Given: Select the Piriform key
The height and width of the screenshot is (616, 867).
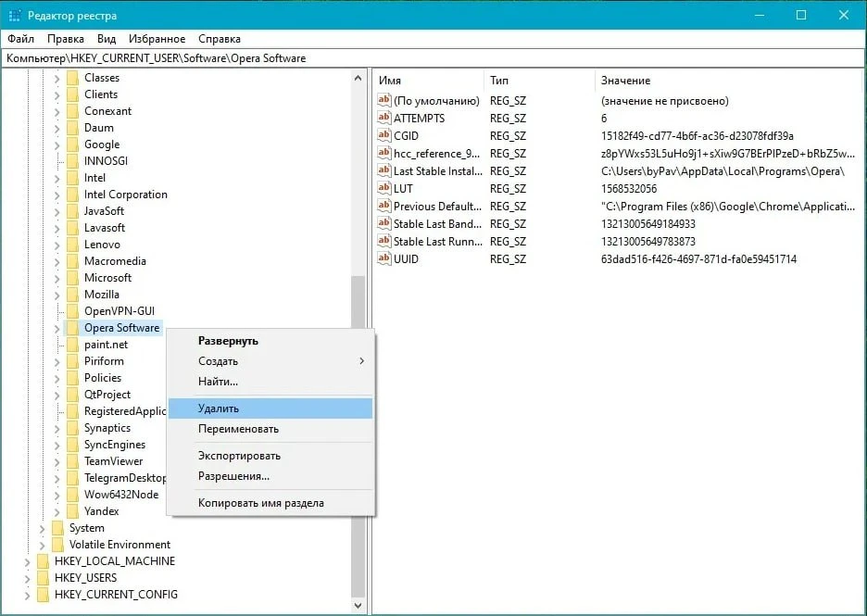Looking at the screenshot, I should (x=104, y=361).
